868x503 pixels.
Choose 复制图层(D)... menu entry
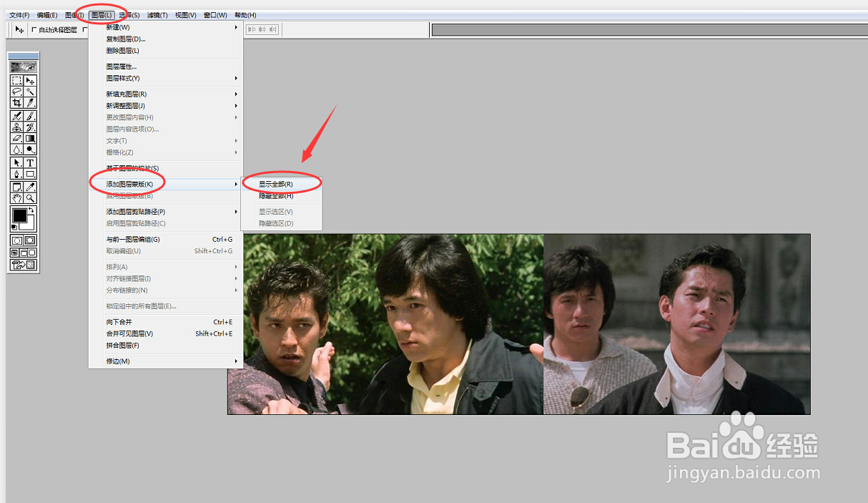(166, 39)
